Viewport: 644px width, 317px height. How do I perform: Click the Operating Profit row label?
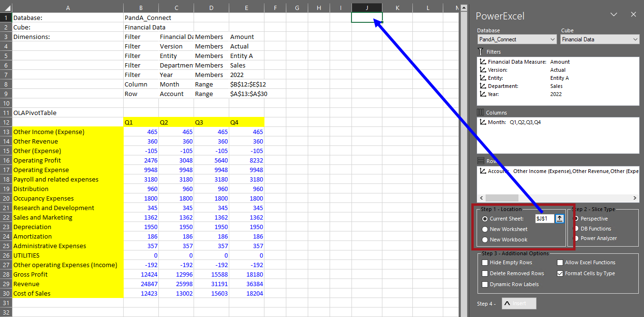coord(68,160)
